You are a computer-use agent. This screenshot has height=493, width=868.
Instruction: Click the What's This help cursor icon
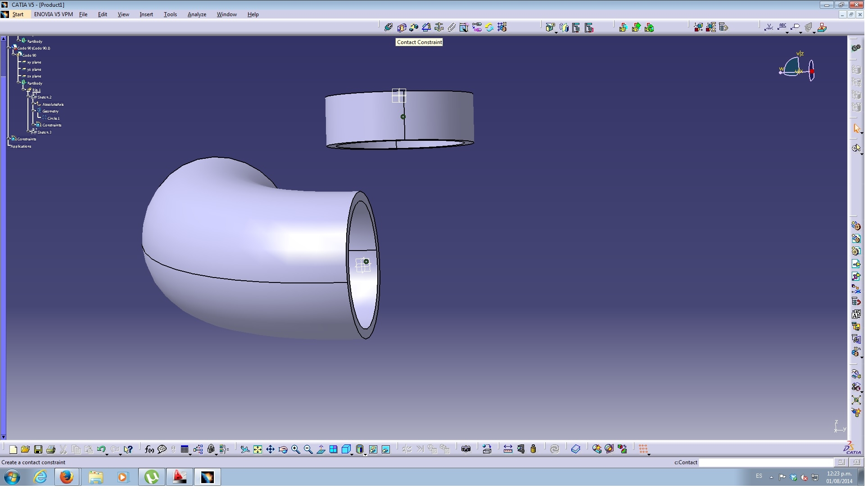coord(128,449)
